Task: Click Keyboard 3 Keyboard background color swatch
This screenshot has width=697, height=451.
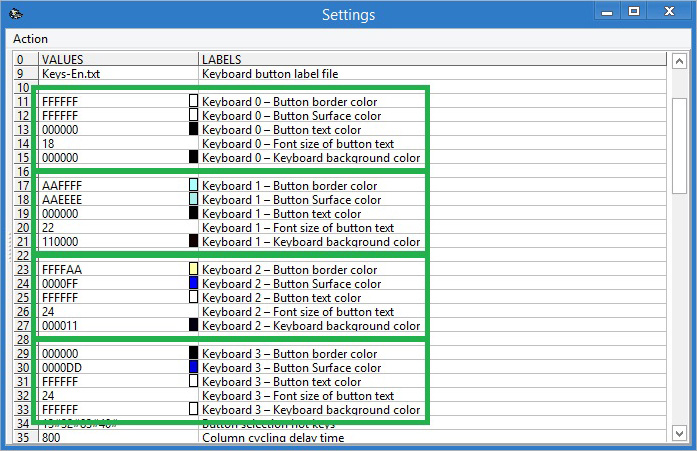Action: 193,408
